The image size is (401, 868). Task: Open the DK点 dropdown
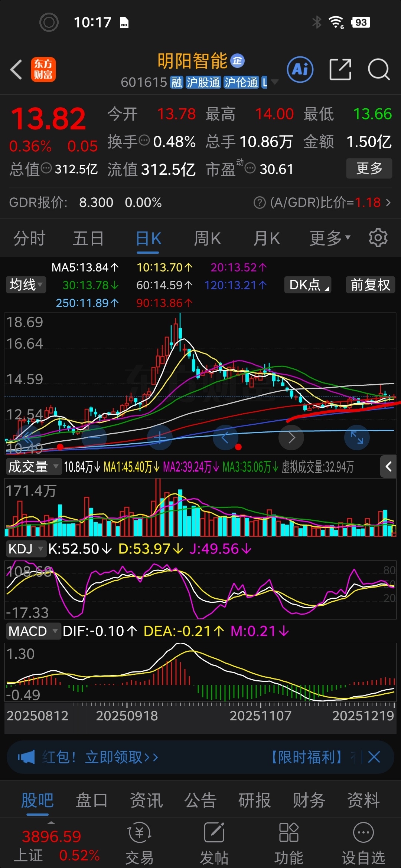click(308, 285)
